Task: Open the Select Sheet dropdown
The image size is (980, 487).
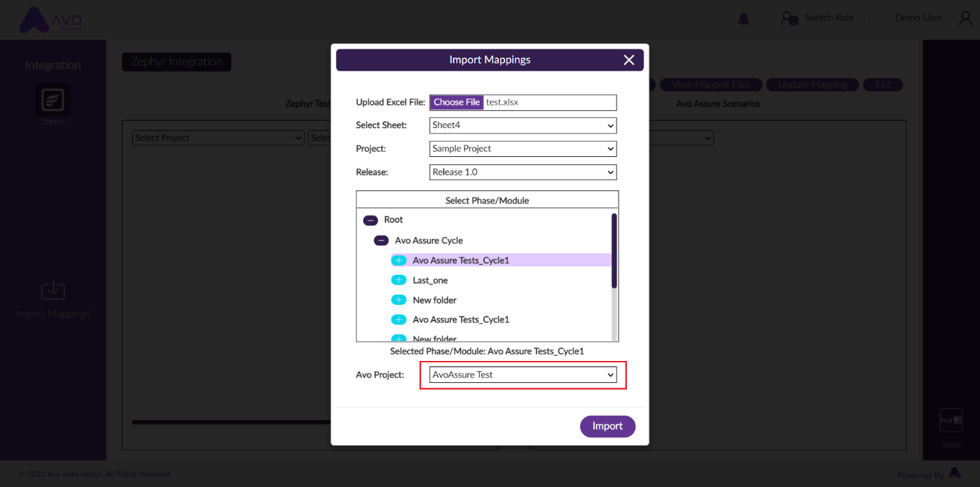Action: (x=523, y=125)
